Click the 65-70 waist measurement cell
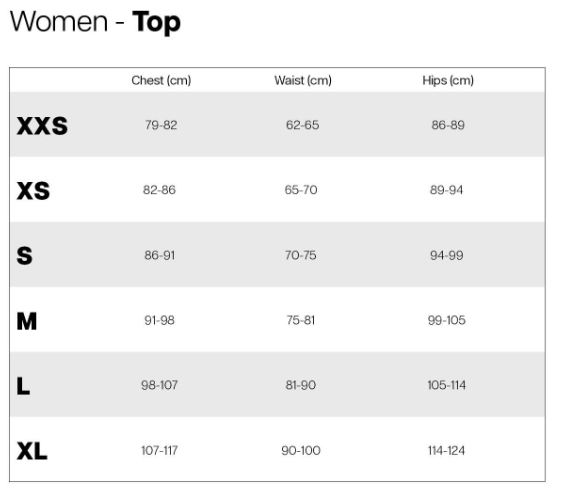 [301, 190]
